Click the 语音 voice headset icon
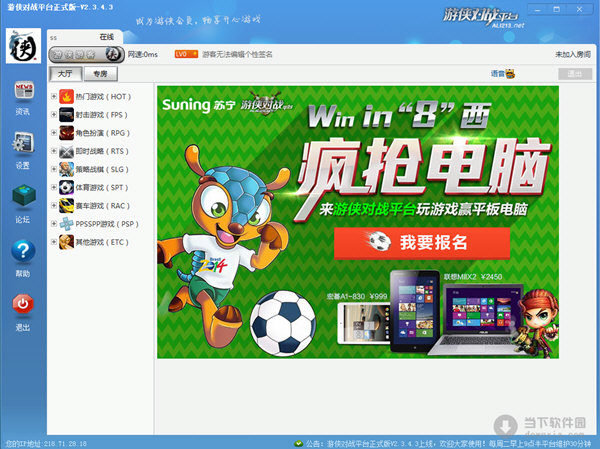Screen dimensions: 600x449 510,73
